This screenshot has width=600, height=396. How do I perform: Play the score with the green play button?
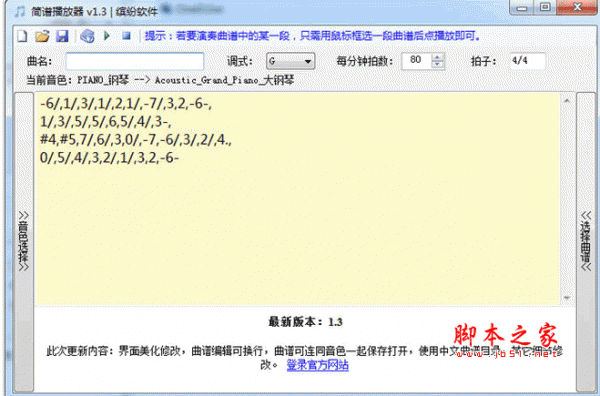click(x=107, y=36)
